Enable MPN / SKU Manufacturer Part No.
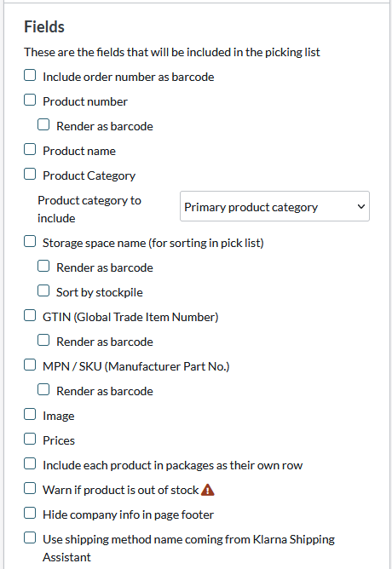The image size is (392, 569). click(x=30, y=365)
